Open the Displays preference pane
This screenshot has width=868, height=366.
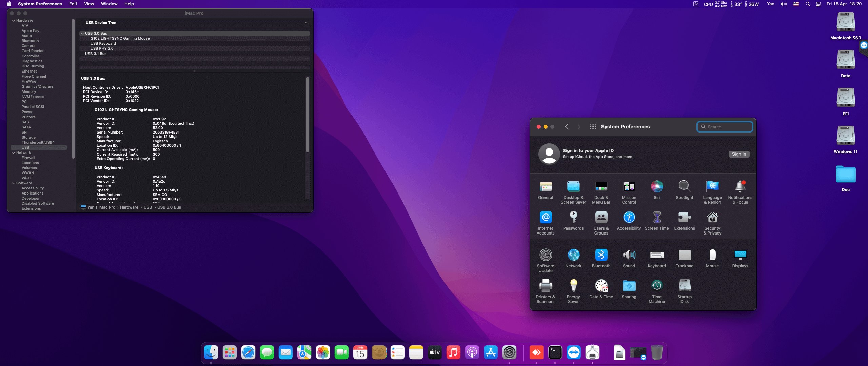(740, 259)
